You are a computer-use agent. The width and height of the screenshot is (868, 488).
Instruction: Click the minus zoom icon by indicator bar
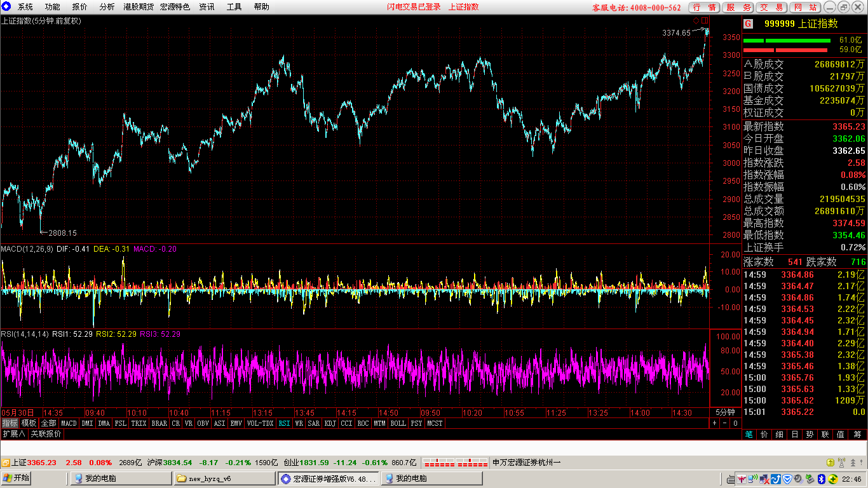click(724, 423)
